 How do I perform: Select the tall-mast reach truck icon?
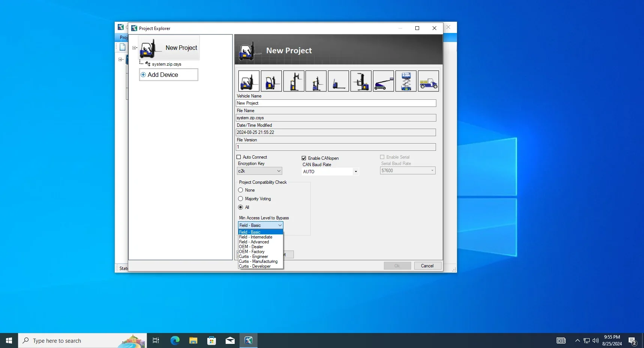click(x=294, y=81)
